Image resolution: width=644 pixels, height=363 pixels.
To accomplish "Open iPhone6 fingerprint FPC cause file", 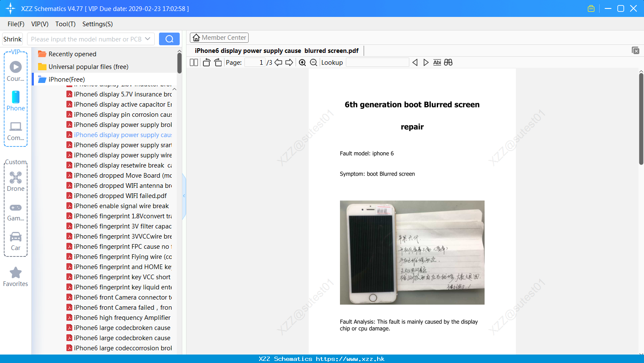I will click(119, 246).
